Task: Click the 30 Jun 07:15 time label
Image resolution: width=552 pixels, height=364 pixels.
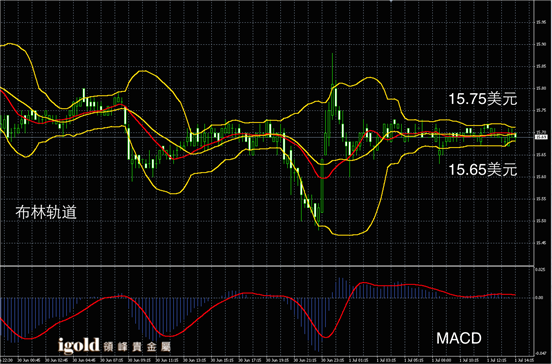Action: tap(112, 360)
